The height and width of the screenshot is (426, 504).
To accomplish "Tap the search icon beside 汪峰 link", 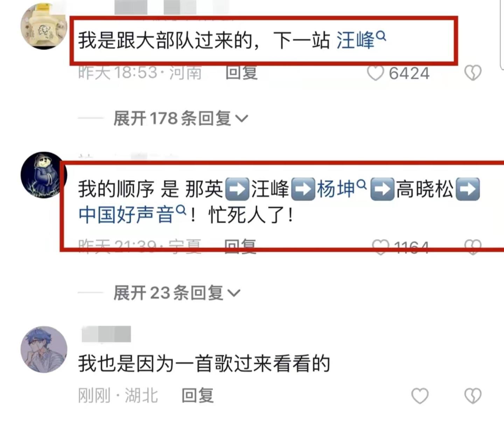I will pyautogui.click(x=381, y=36).
